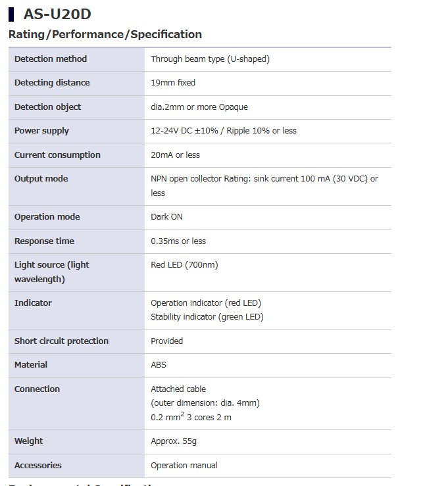Click the Attached cable connection text
The height and width of the screenshot is (486, 448).
coord(178,389)
